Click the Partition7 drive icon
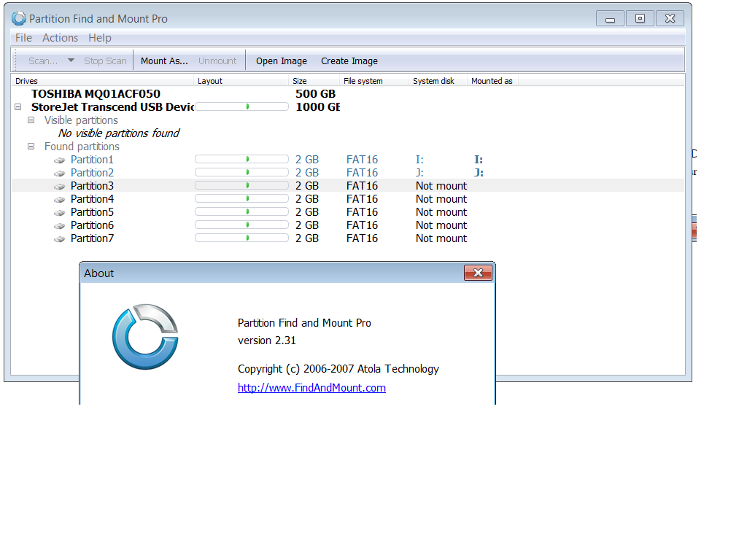The height and width of the screenshot is (560, 747). pyautogui.click(x=60, y=239)
